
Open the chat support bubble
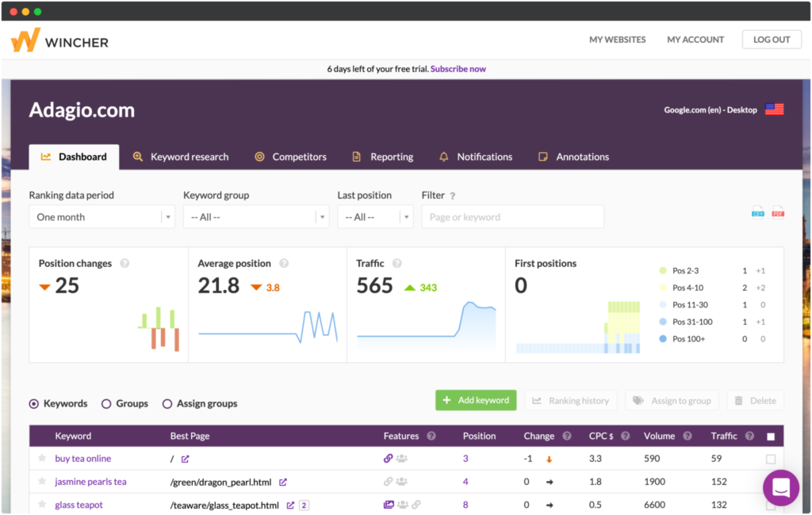780,487
